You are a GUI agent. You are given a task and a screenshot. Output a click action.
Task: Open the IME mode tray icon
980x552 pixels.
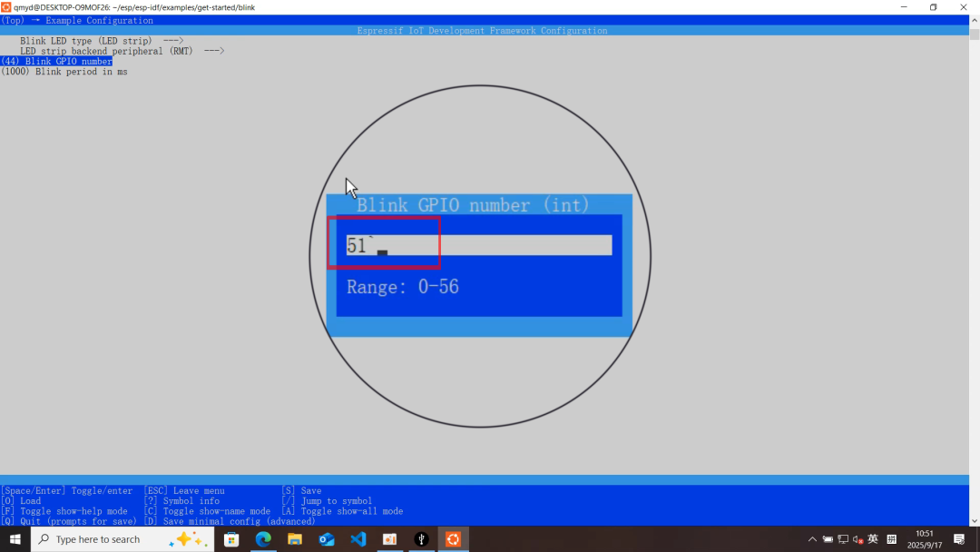[892, 539]
